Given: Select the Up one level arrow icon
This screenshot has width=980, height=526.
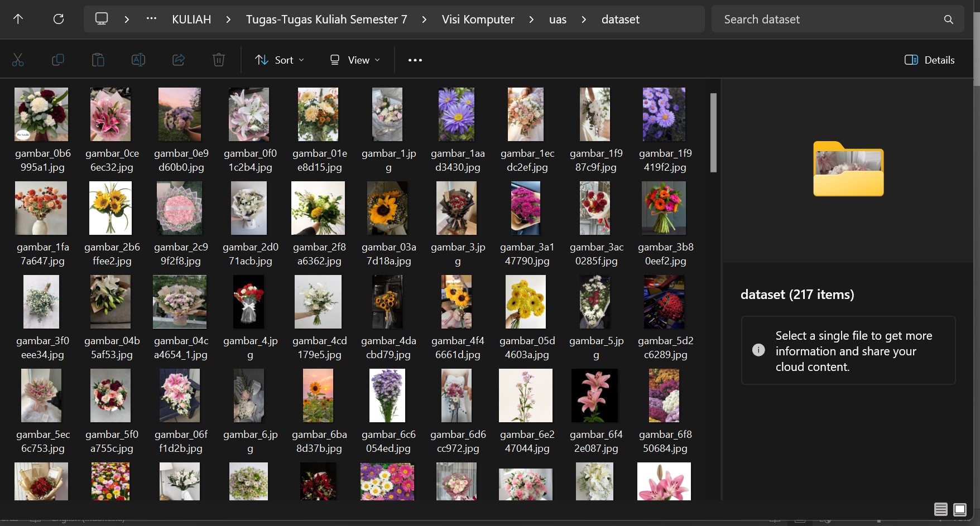Looking at the screenshot, I should pos(18,18).
